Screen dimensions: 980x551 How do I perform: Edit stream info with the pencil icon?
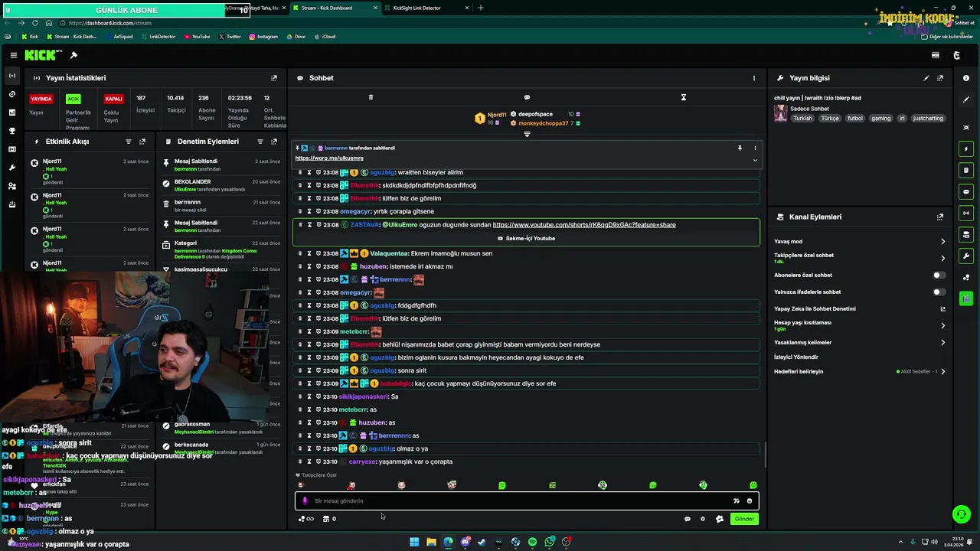926,78
